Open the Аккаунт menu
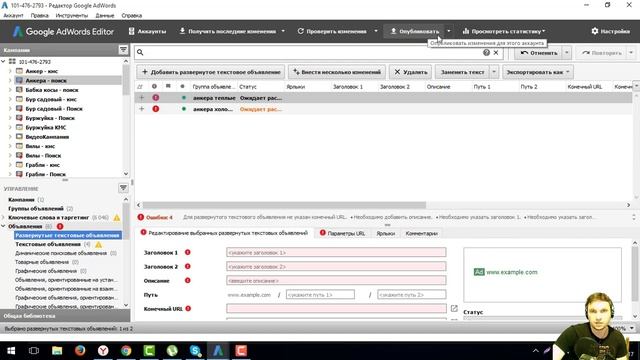 coord(13,16)
